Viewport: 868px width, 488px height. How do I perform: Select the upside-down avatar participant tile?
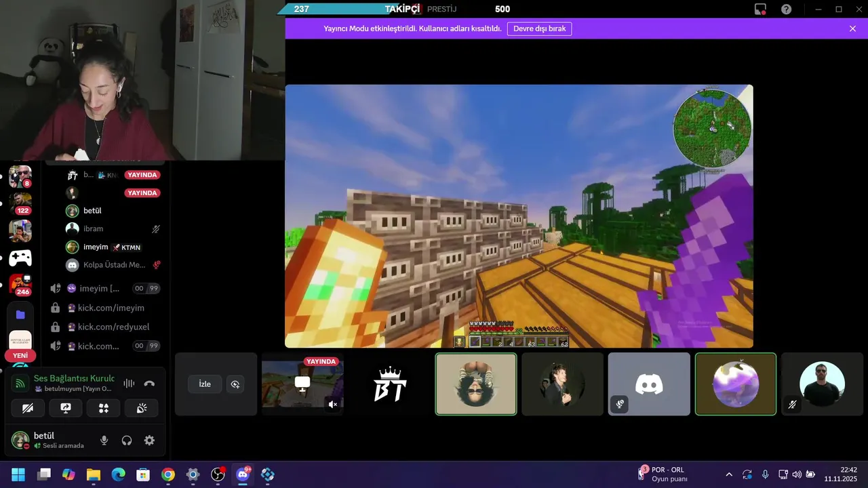pos(476,384)
